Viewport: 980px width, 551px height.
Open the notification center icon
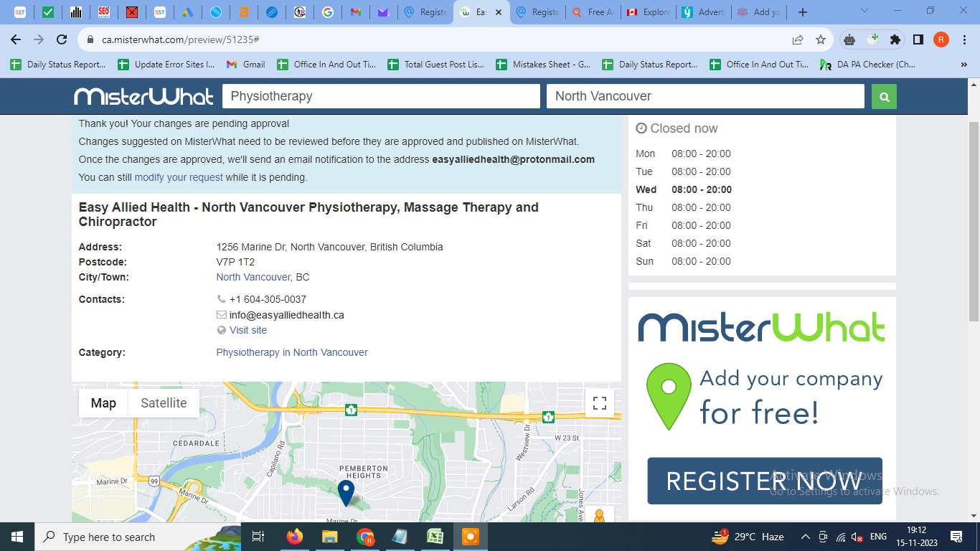[956, 537]
